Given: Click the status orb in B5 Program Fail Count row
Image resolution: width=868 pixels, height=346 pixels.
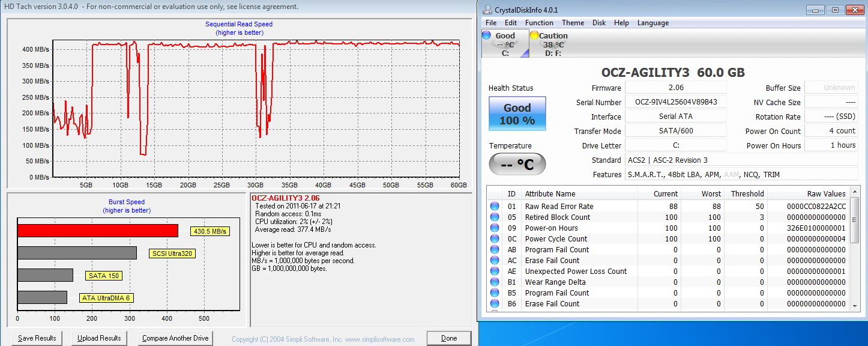Looking at the screenshot, I should [x=495, y=293].
